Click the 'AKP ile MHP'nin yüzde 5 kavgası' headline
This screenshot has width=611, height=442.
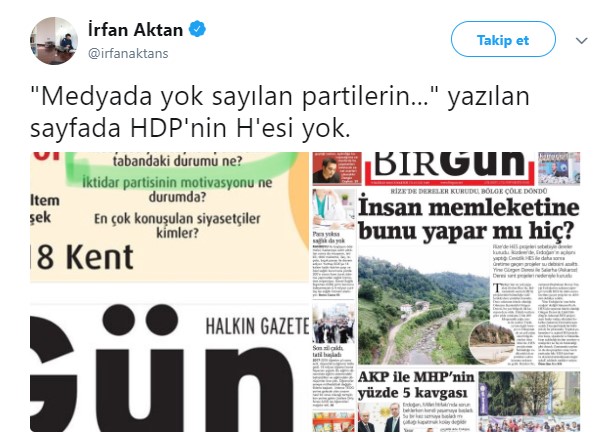[x=416, y=385]
